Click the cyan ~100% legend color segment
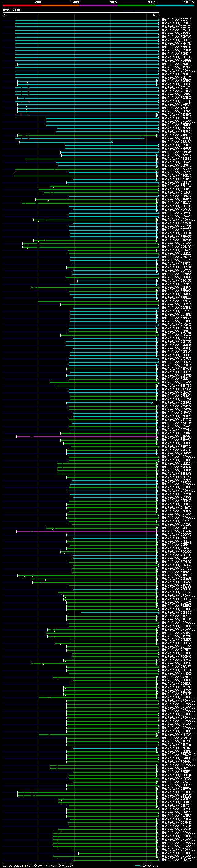197x868 pixels. pyautogui.click(x=175, y=6)
